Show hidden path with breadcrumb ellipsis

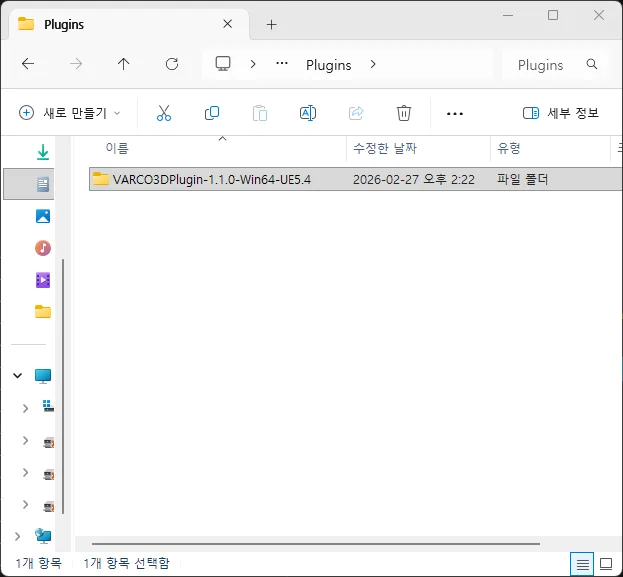(x=282, y=64)
